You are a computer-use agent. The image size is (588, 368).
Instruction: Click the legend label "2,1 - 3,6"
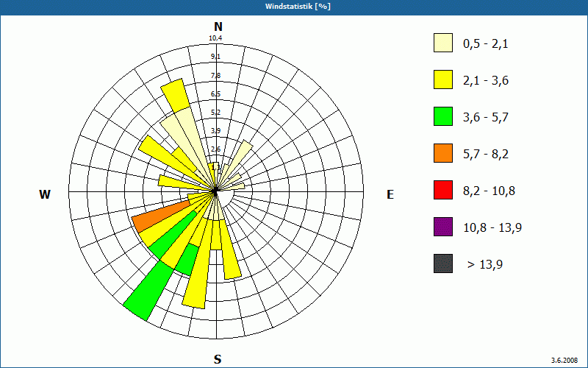(486, 81)
